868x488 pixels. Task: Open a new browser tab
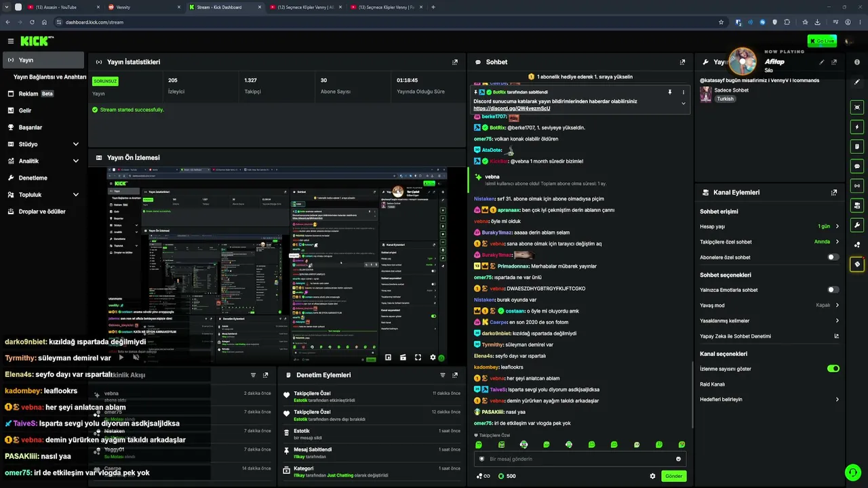(x=433, y=7)
